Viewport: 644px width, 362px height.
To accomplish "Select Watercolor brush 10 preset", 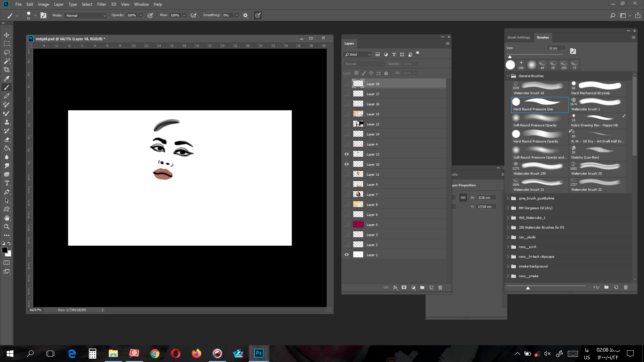I will [540, 88].
